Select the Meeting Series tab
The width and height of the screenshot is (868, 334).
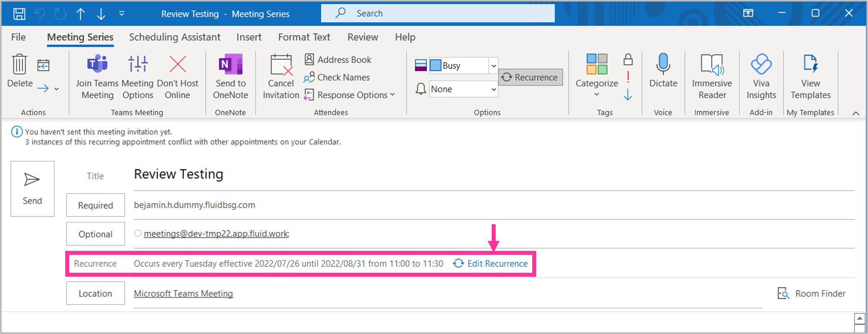point(80,37)
